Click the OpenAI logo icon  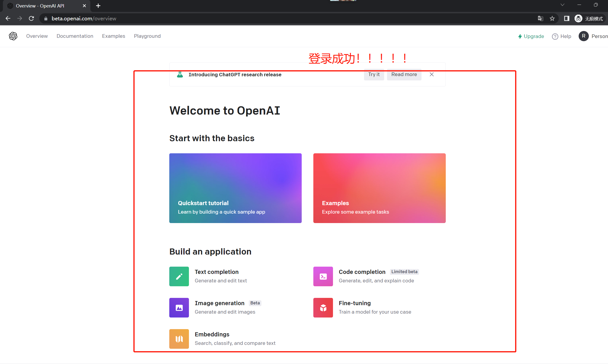click(x=13, y=36)
